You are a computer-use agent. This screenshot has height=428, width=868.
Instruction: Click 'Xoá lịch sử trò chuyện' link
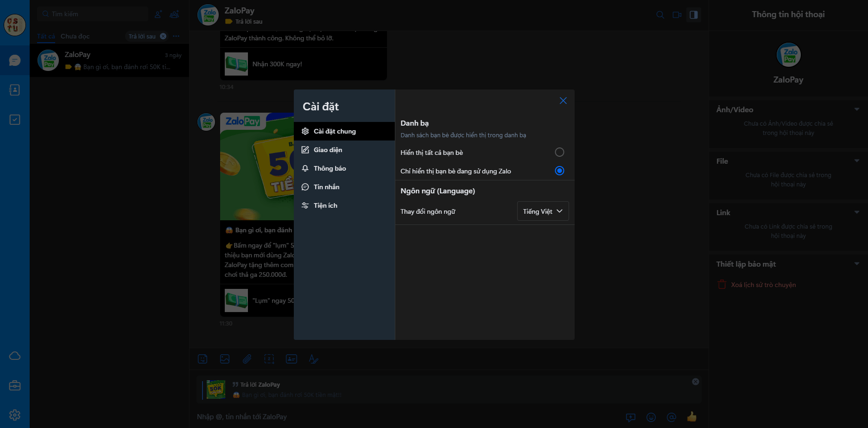pos(763,285)
